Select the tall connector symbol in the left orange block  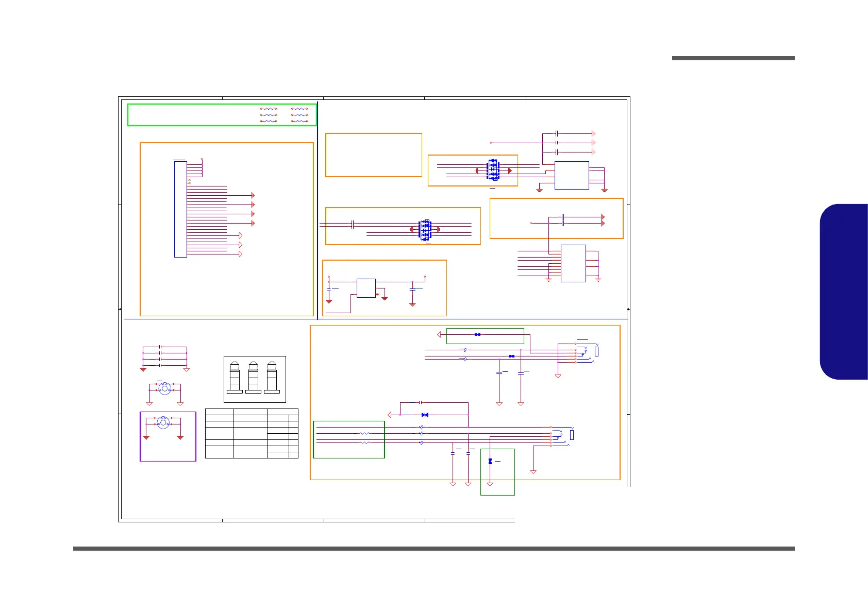pos(180,209)
